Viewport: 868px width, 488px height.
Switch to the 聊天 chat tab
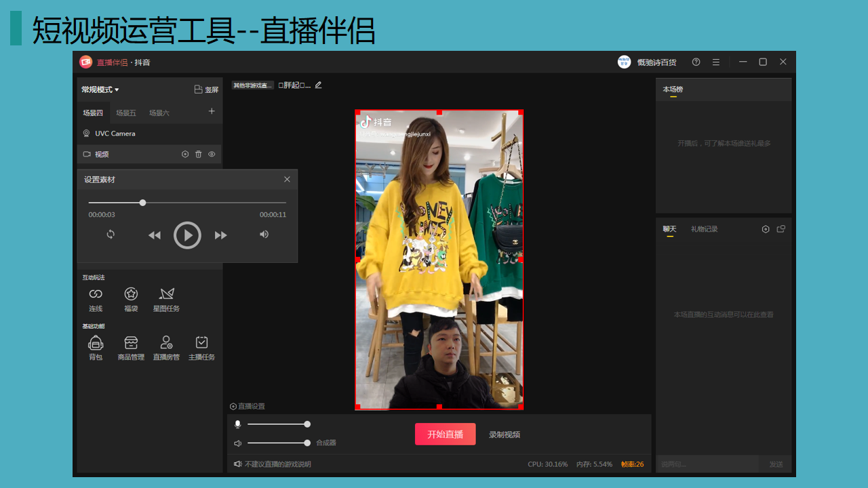670,229
